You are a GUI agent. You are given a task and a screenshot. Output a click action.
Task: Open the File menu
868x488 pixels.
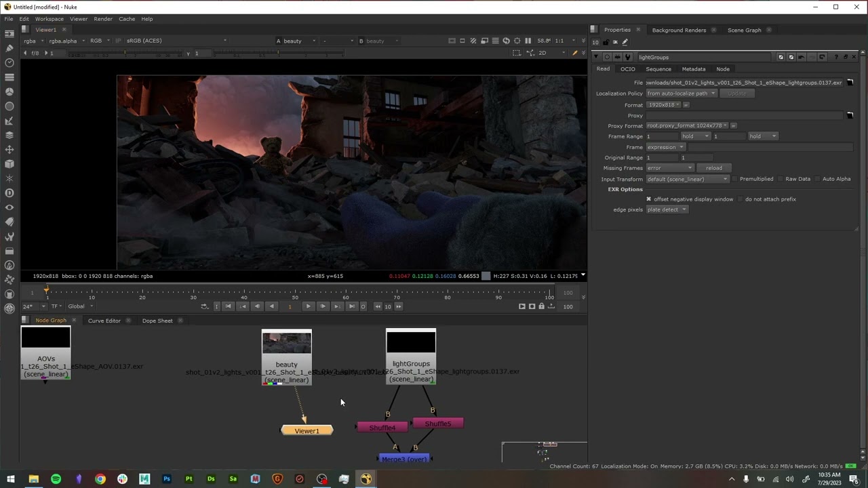pyautogui.click(x=9, y=19)
